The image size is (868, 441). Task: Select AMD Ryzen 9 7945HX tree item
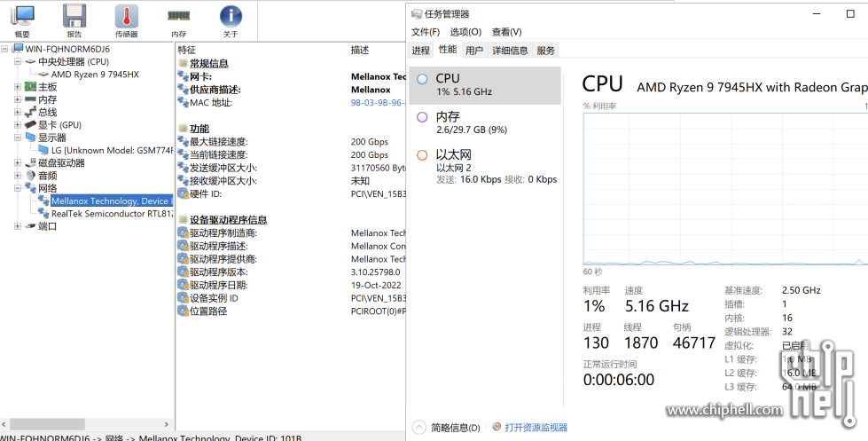coord(94,75)
